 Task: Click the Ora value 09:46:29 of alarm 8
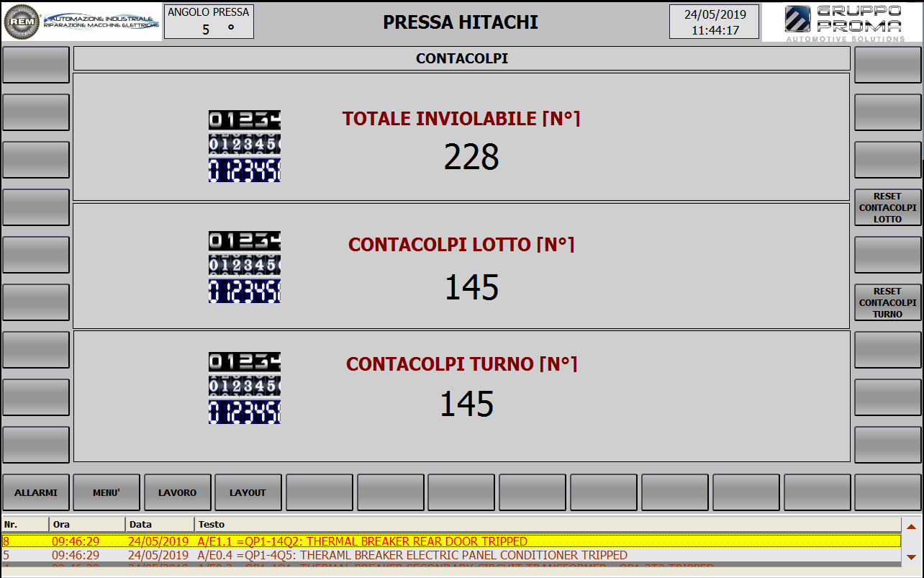pyautogui.click(x=76, y=541)
